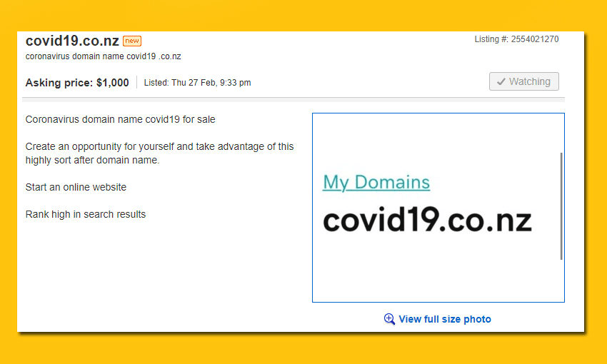Click the Listing # 2554021270 text

pos(516,39)
